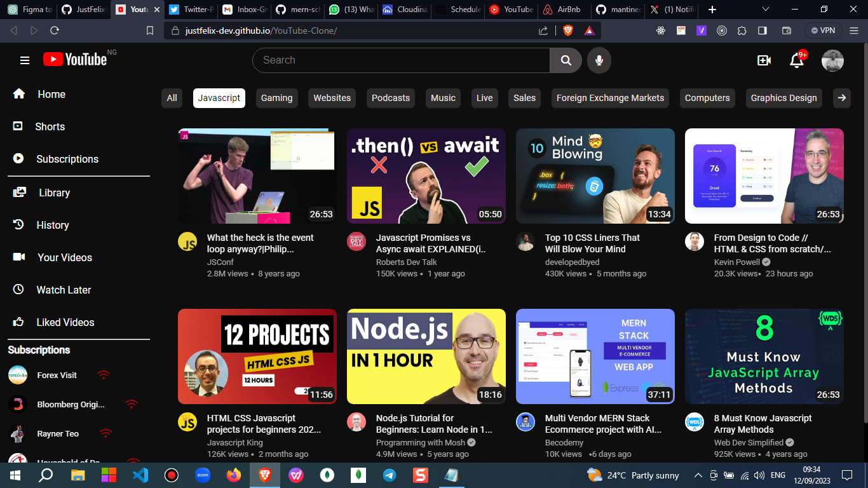
Task: Open Shorts from the sidebar
Action: (50, 126)
